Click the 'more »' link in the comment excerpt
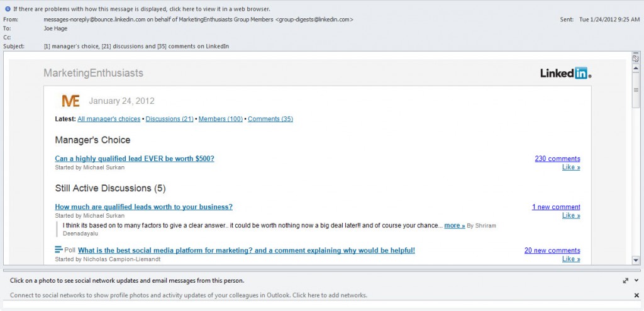Image resolution: width=644 pixels, height=311 pixels. pos(455,226)
